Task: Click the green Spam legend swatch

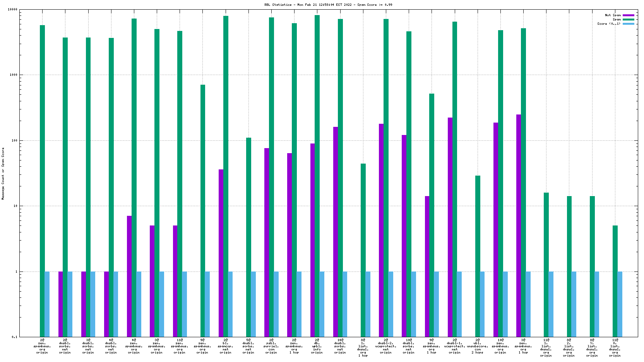Action: (x=629, y=19)
